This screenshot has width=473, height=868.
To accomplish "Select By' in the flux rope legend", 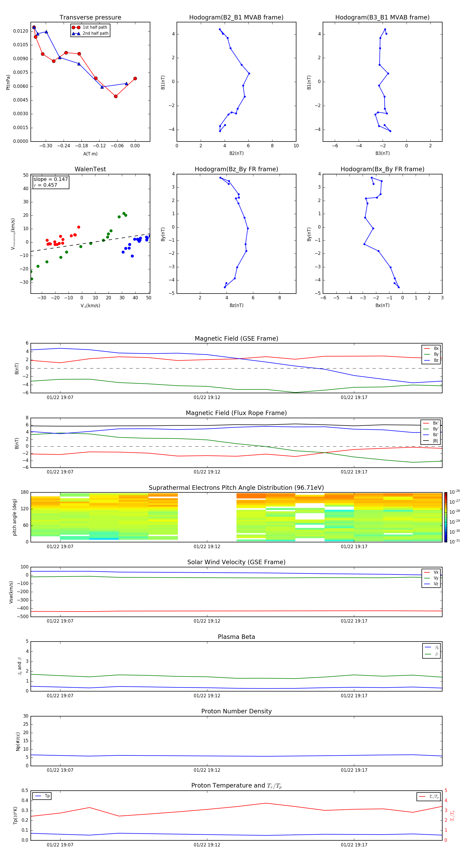I will click(431, 429).
